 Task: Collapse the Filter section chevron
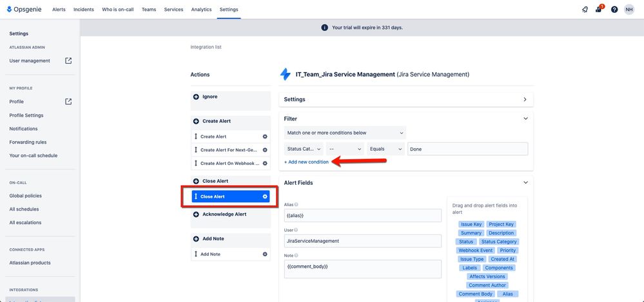coord(525,118)
